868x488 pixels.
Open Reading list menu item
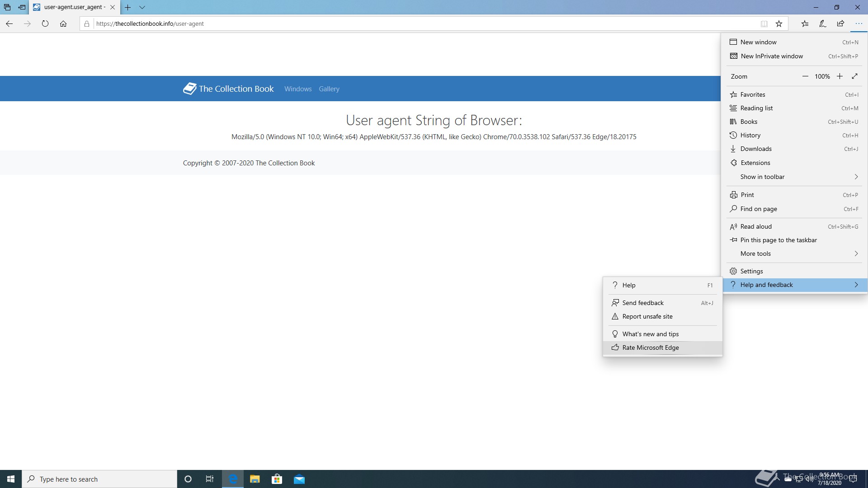point(794,108)
